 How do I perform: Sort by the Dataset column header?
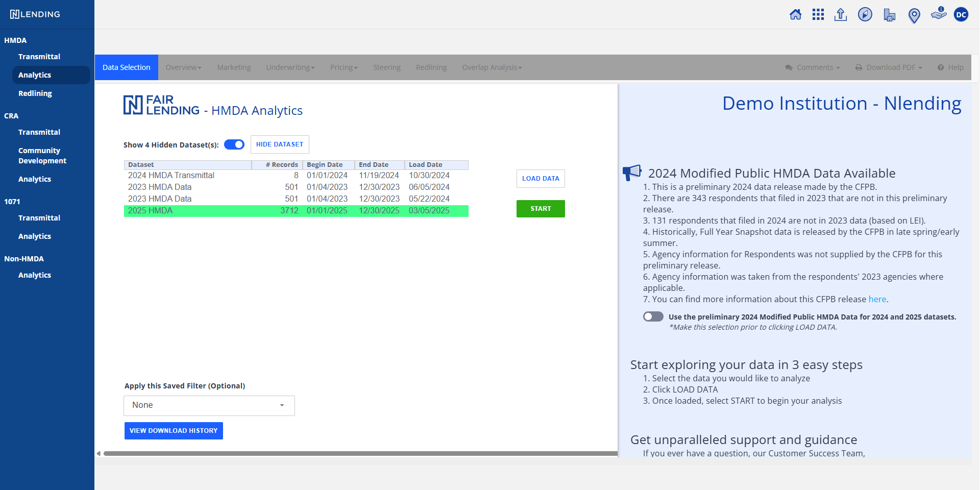click(188, 165)
